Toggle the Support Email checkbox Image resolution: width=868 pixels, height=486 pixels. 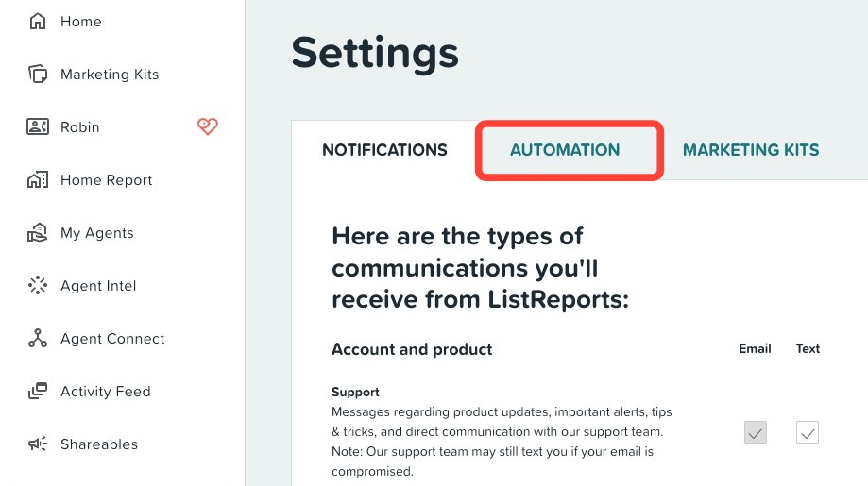tap(755, 432)
